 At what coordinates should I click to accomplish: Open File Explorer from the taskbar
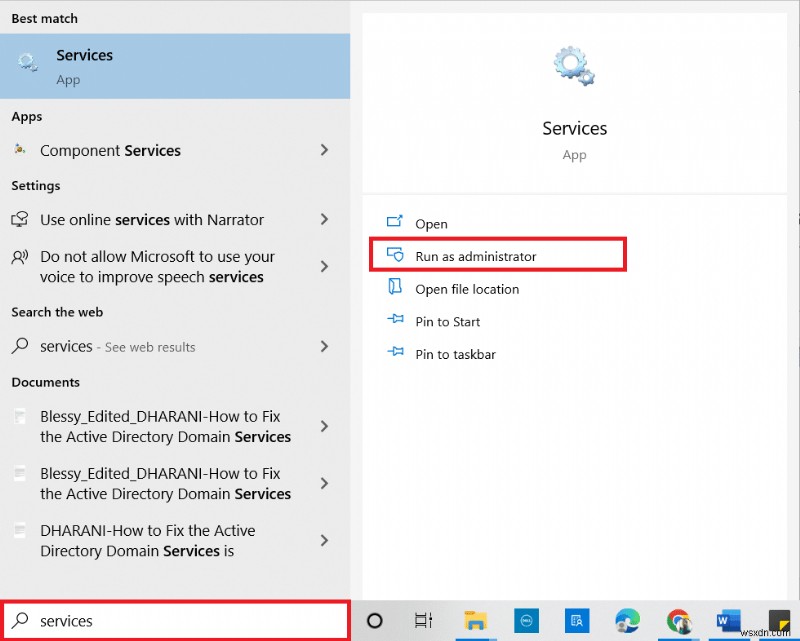tap(477, 622)
